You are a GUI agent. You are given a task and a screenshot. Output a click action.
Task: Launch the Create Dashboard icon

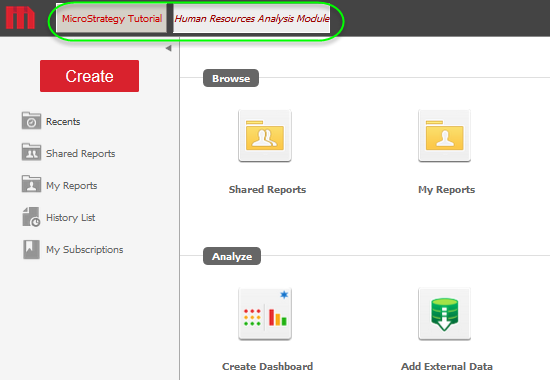(x=265, y=314)
